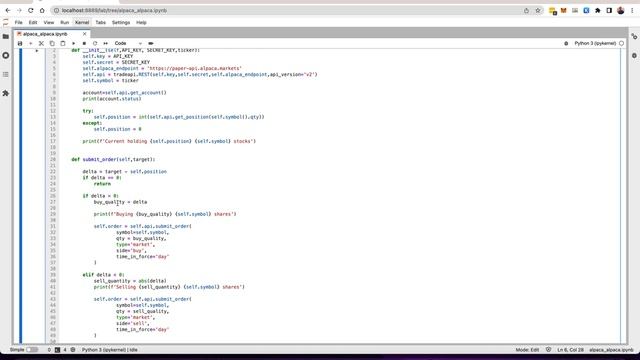Viewport: 640px width, 360px height.
Task: Copy the selected cell using the toolbar icon
Action: (52, 43)
